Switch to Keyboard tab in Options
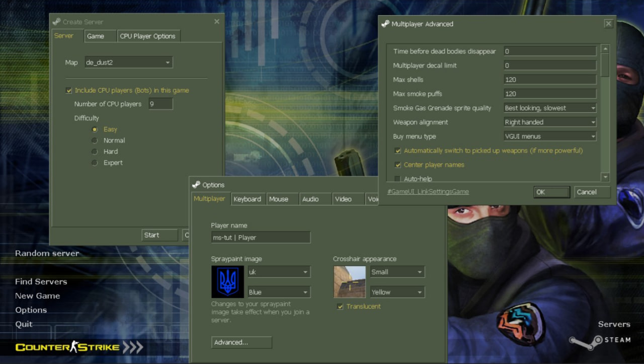The width and height of the screenshot is (644, 364). pyautogui.click(x=248, y=199)
